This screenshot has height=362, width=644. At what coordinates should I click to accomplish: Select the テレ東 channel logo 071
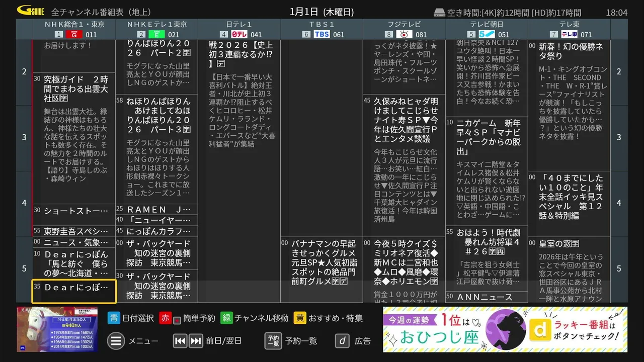(x=569, y=34)
